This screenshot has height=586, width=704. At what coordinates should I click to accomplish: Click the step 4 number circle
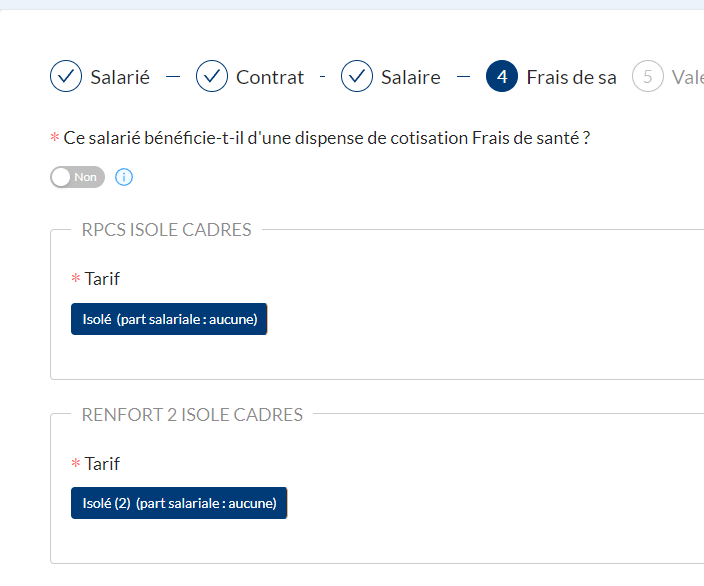(x=502, y=76)
